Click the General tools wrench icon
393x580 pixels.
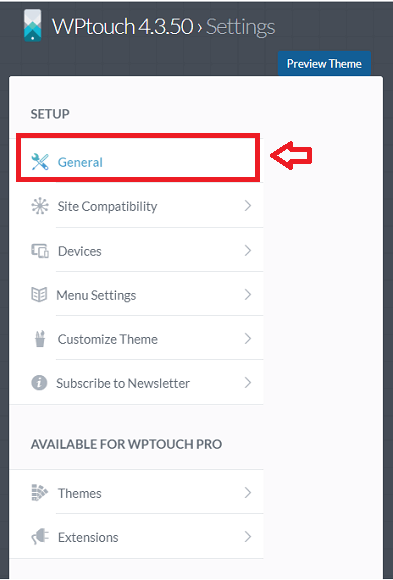pos(40,162)
